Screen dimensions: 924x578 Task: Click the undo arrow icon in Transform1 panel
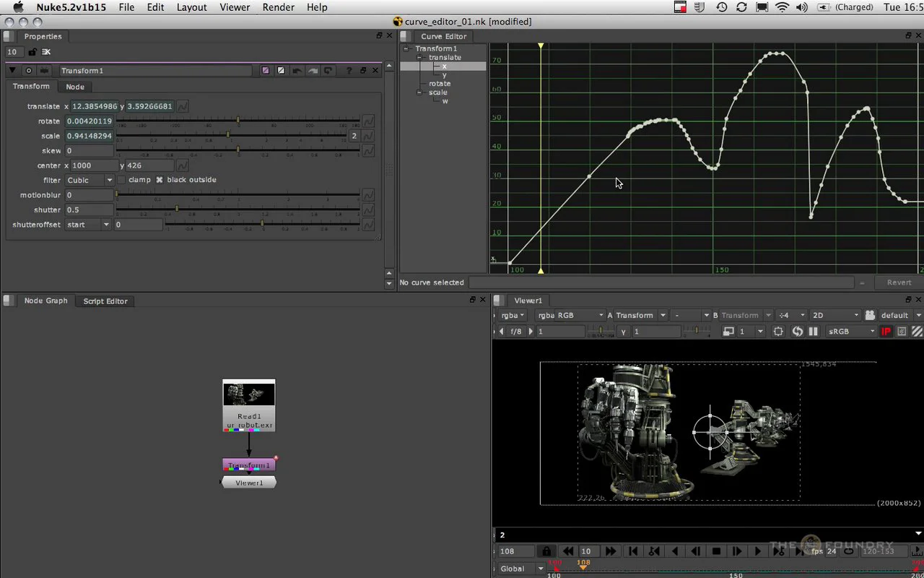tap(297, 71)
